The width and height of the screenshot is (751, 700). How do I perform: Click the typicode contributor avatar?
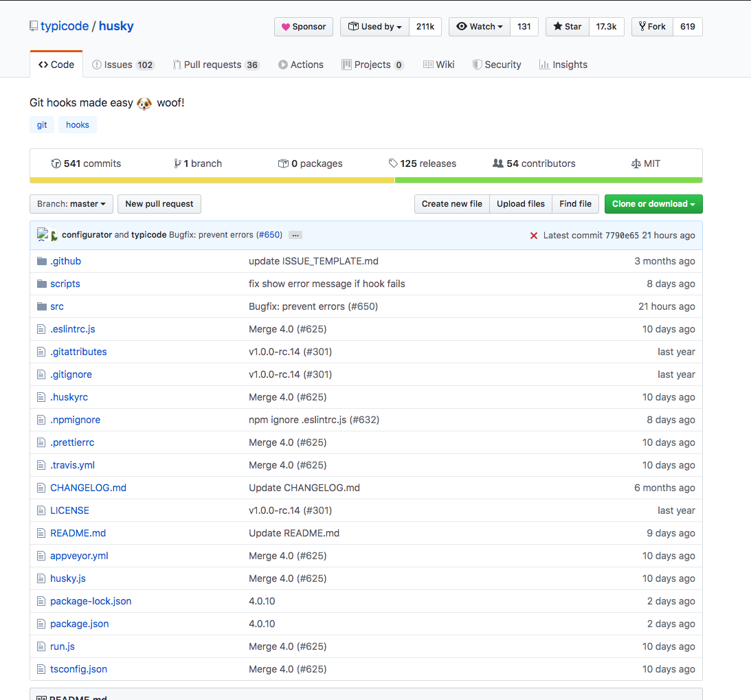point(54,234)
